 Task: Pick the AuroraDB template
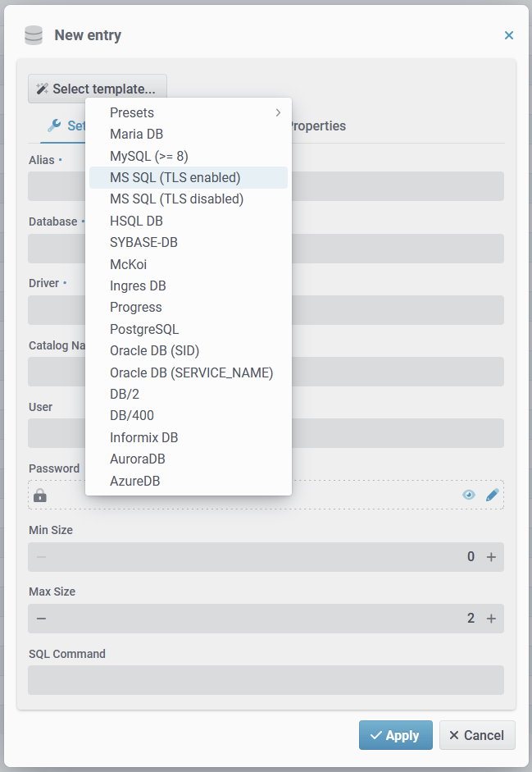tap(189, 459)
